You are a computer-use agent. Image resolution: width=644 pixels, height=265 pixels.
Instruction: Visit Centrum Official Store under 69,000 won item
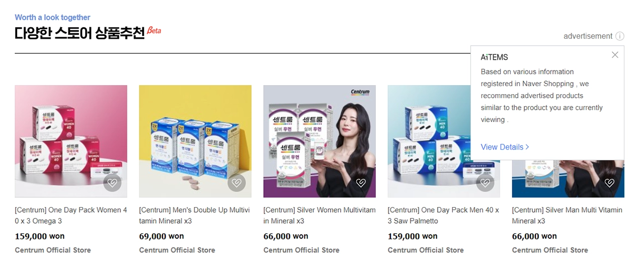[x=177, y=250]
